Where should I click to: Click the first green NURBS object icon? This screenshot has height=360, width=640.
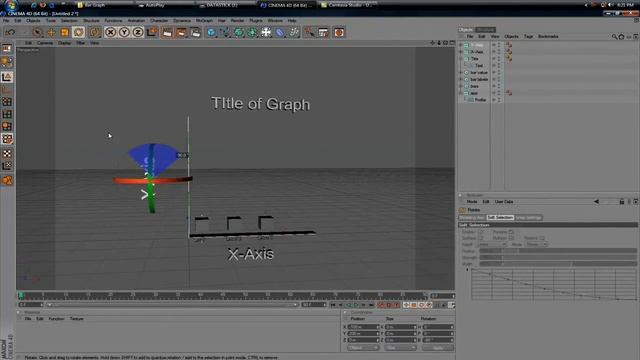click(239, 32)
